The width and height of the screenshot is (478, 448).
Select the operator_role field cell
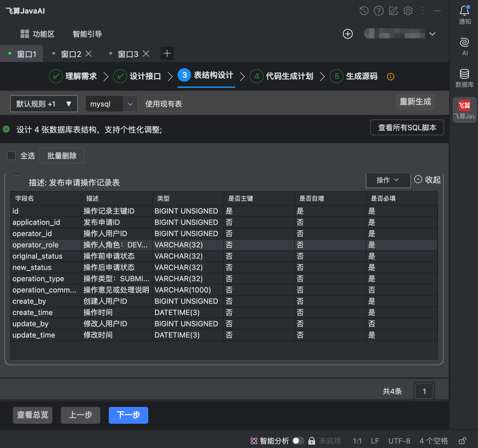pyautogui.click(x=46, y=245)
